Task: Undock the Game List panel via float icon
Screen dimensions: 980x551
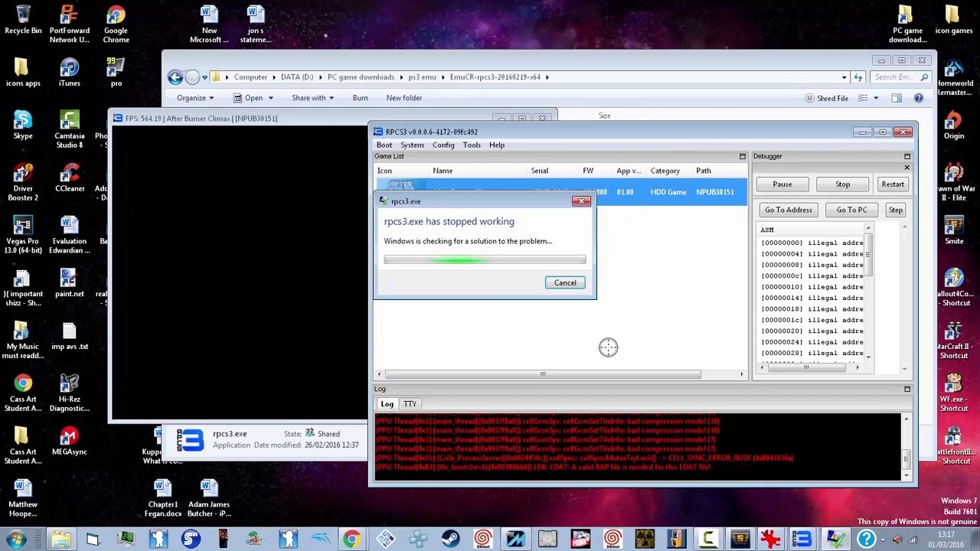Action: (x=742, y=156)
